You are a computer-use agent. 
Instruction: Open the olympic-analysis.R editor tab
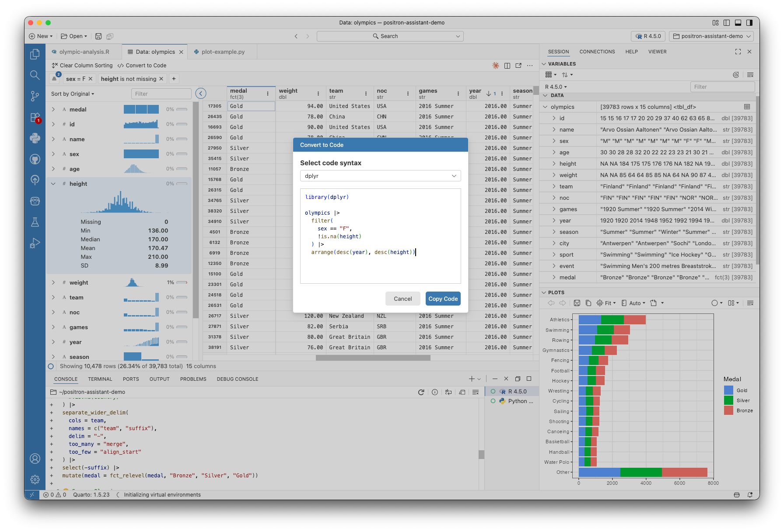tap(84, 52)
